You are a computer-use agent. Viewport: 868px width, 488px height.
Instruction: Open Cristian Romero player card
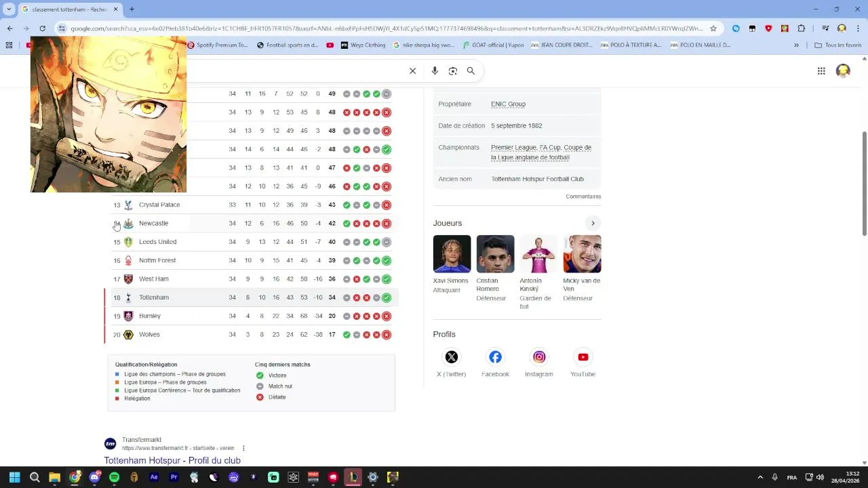[x=495, y=268]
